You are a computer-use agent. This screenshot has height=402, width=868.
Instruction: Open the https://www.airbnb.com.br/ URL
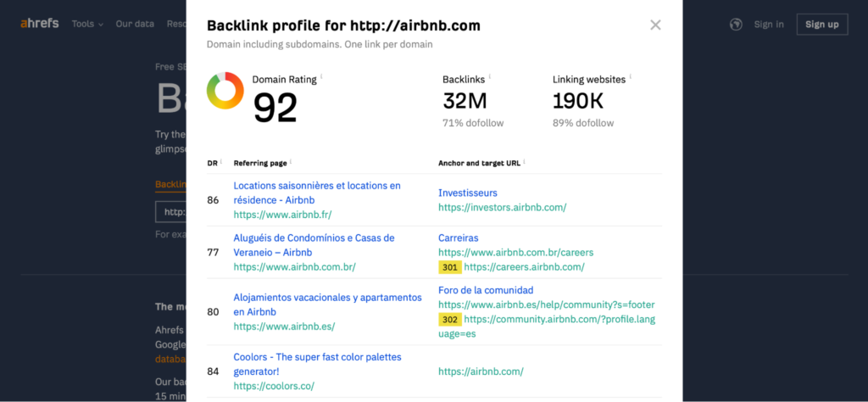[294, 267]
